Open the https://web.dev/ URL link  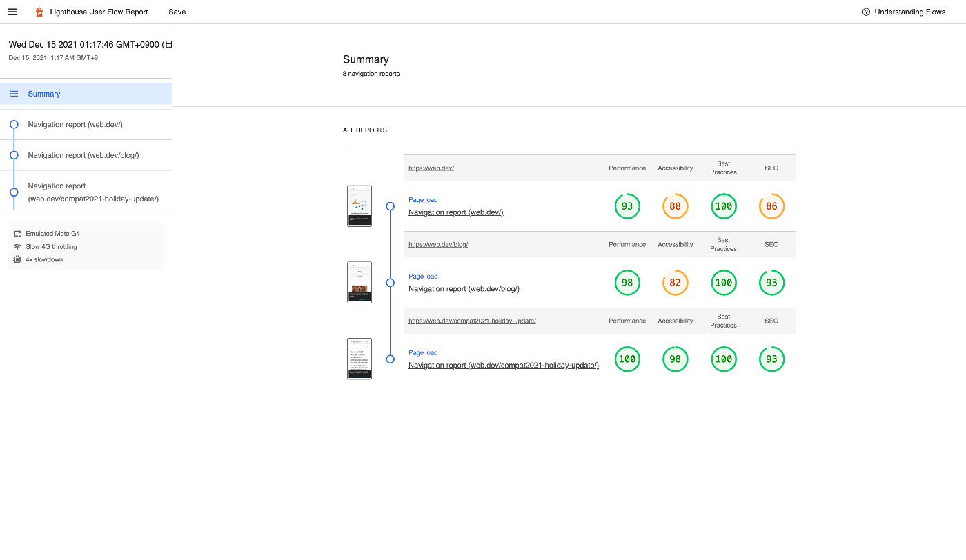pyautogui.click(x=431, y=168)
